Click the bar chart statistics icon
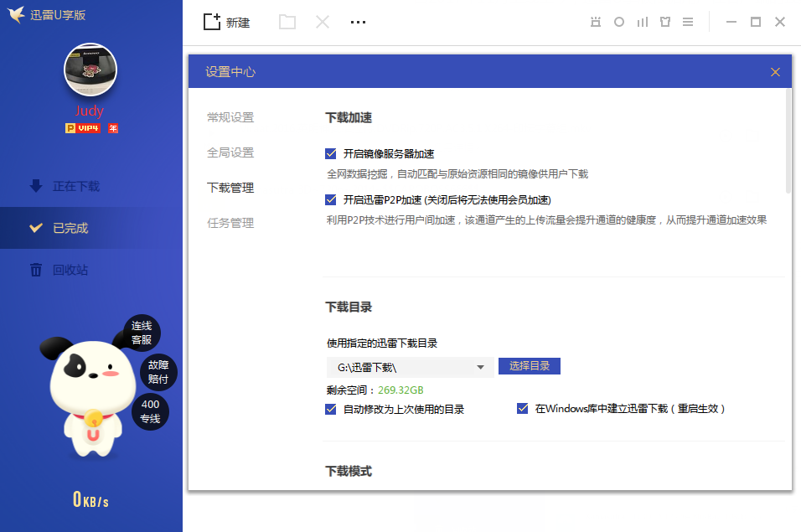 (643, 22)
